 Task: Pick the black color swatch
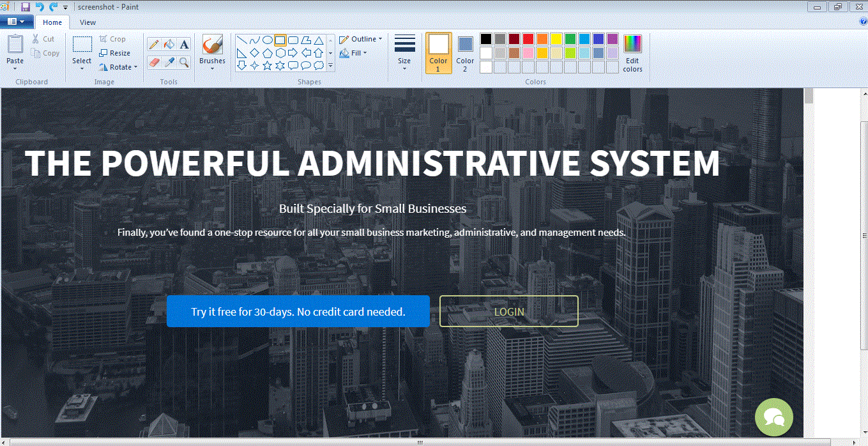pyautogui.click(x=486, y=39)
